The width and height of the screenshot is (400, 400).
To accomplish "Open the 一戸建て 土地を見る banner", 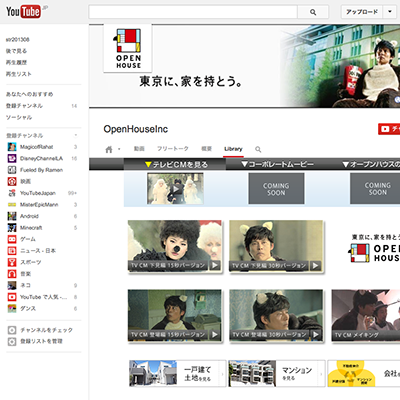I will [177, 373].
